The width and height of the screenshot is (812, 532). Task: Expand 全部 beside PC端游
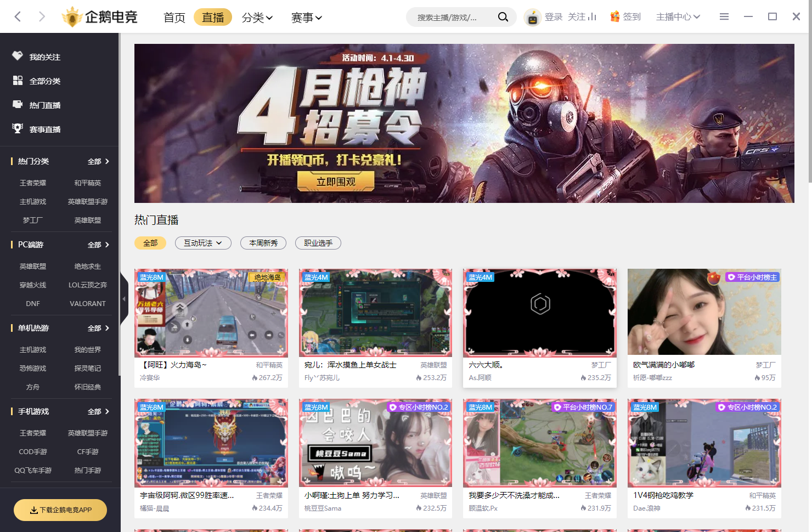pyautogui.click(x=99, y=245)
